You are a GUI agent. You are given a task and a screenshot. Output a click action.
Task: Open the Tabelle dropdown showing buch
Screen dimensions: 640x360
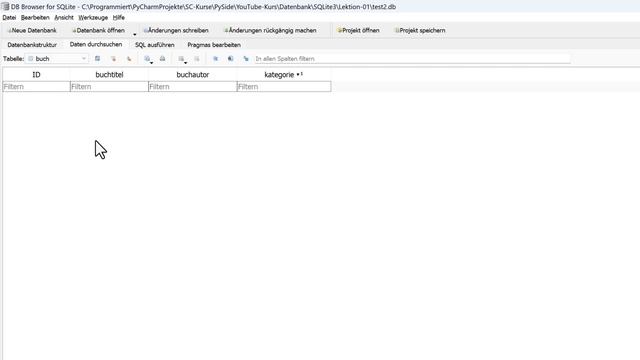(x=57, y=59)
